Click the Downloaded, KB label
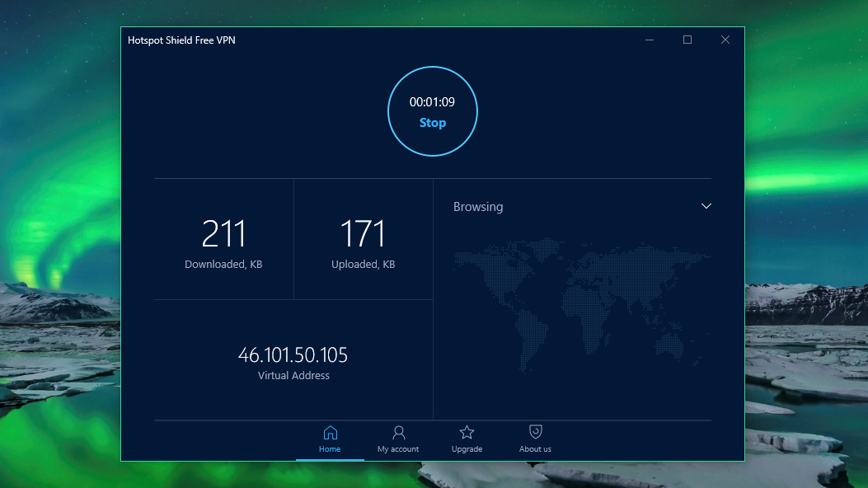Screen dimensions: 868x488 pos(223,265)
